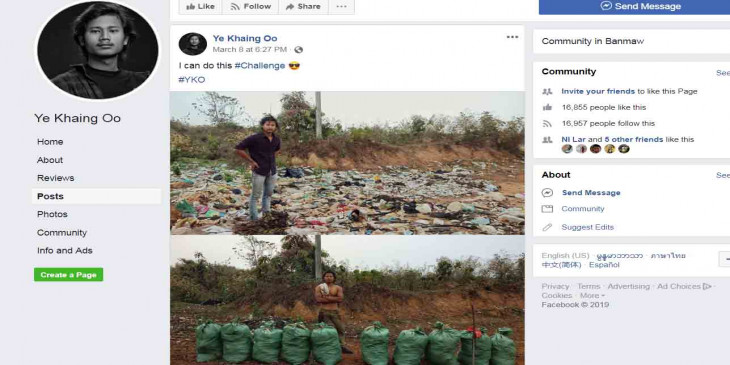This screenshot has height=365, width=730.
Task: Click the public globe privacy icon
Action: (x=298, y=49)
